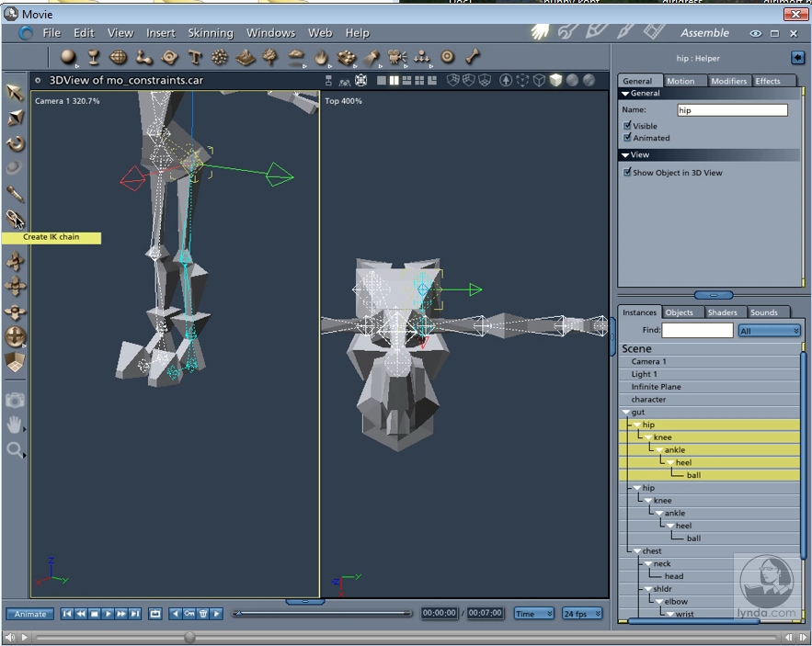
Task: Uncheck the Visible checkbox
Action: tap(628, 126)
